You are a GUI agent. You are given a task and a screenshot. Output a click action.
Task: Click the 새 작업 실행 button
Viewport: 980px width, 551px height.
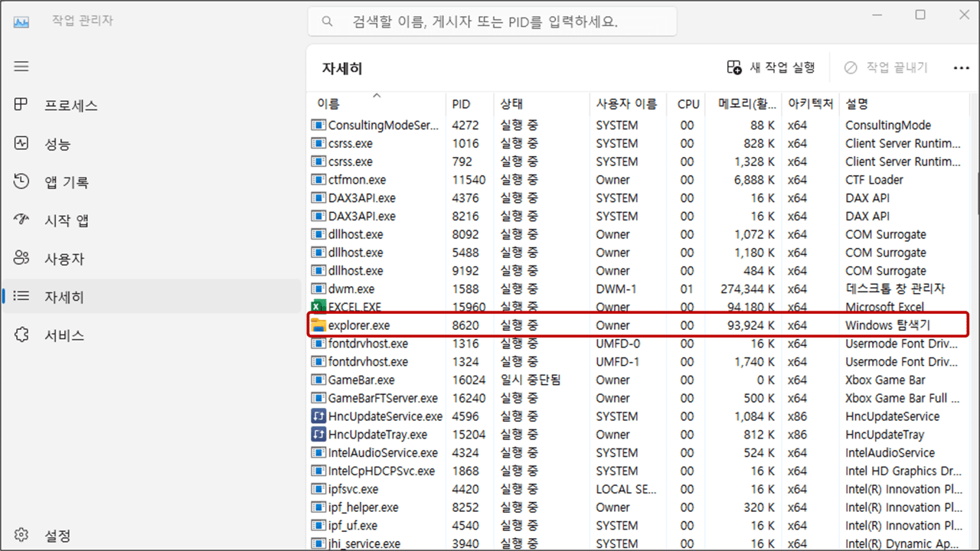[768, 67]
